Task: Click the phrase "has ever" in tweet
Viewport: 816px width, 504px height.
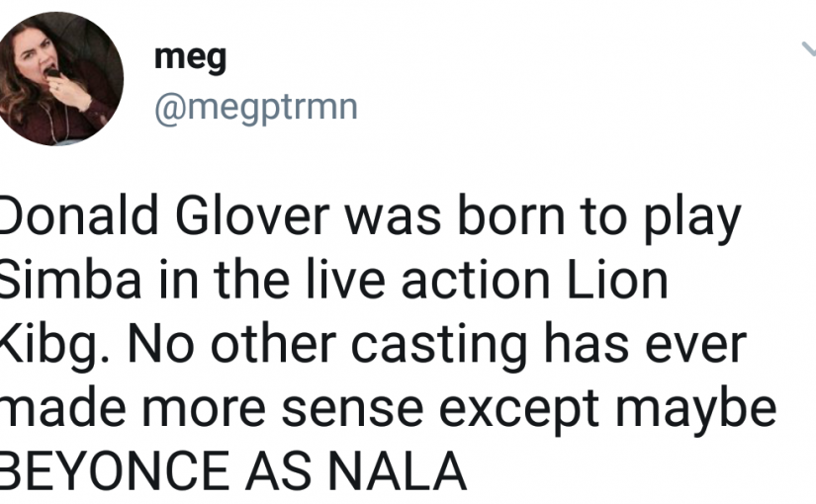Action: [x=645, y=345]
